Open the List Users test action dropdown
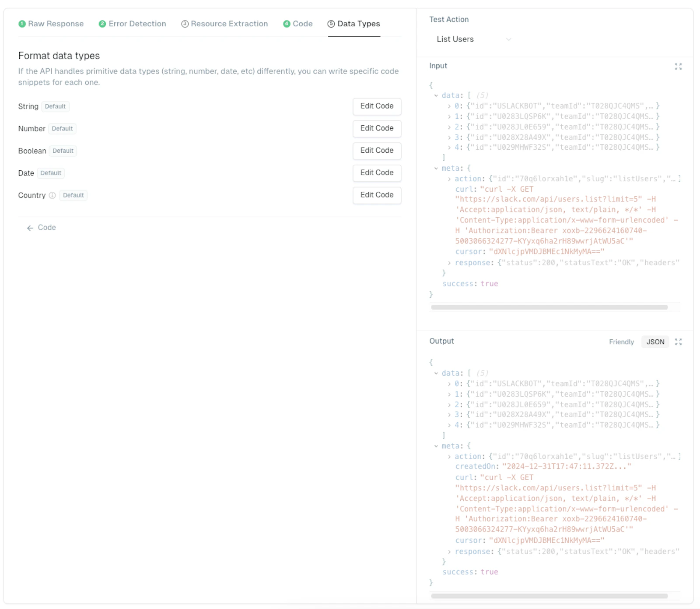The height and width of the screenshot is (609, 700). point(474,39)
